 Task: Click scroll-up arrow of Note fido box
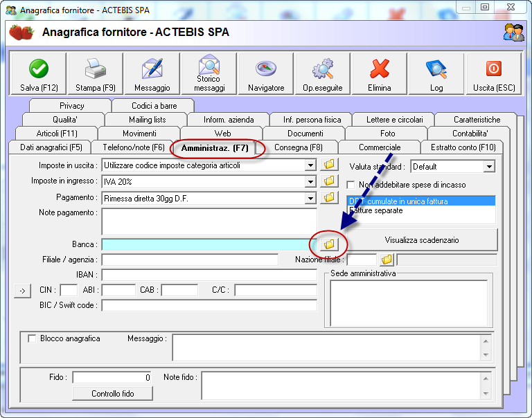tap(486, 379)
